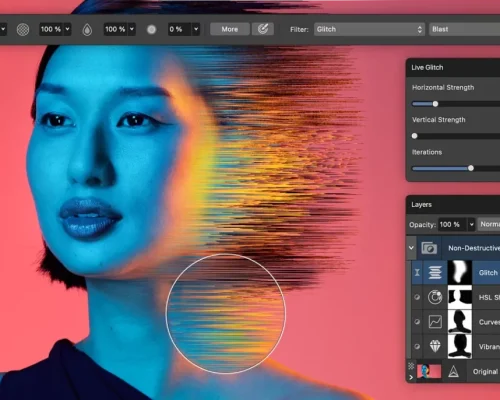
Task: Click the Vibrance diamond layer icon
Action: coord(435,346)
